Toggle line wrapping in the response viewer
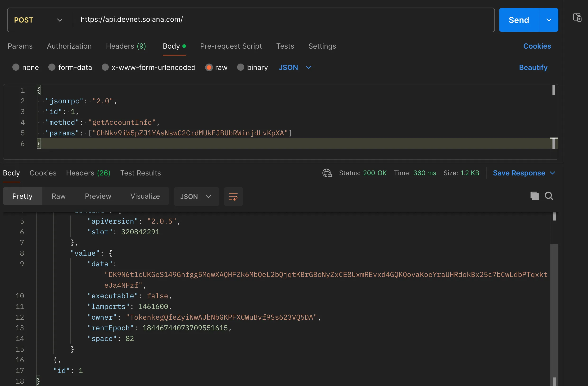 233,196
